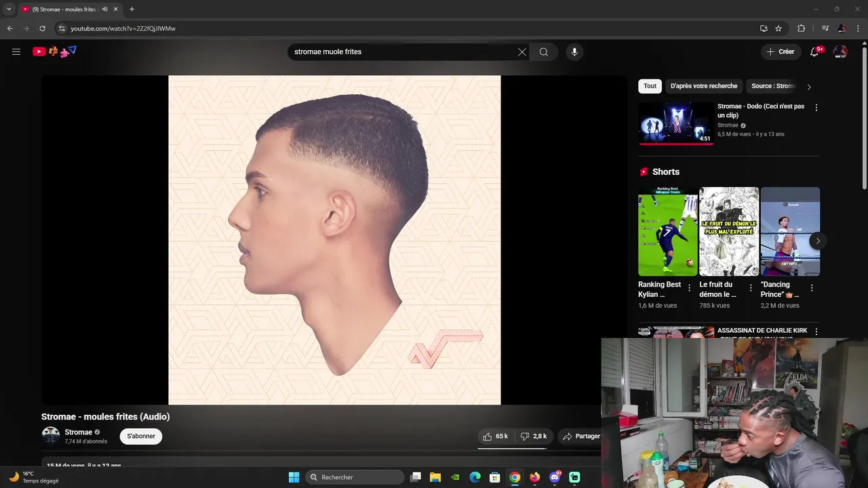Open options menu for Stromae - Dodo video

pos(816,108)
